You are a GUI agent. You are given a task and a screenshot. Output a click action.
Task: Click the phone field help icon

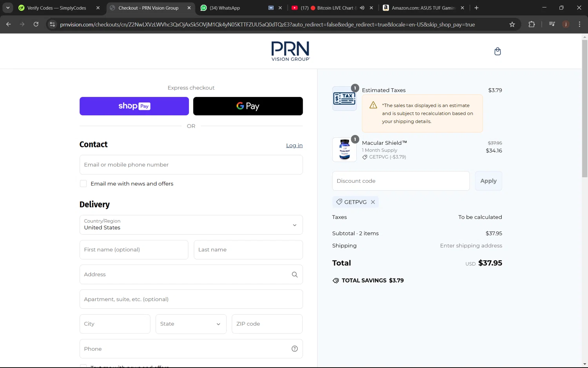(295, 349)
